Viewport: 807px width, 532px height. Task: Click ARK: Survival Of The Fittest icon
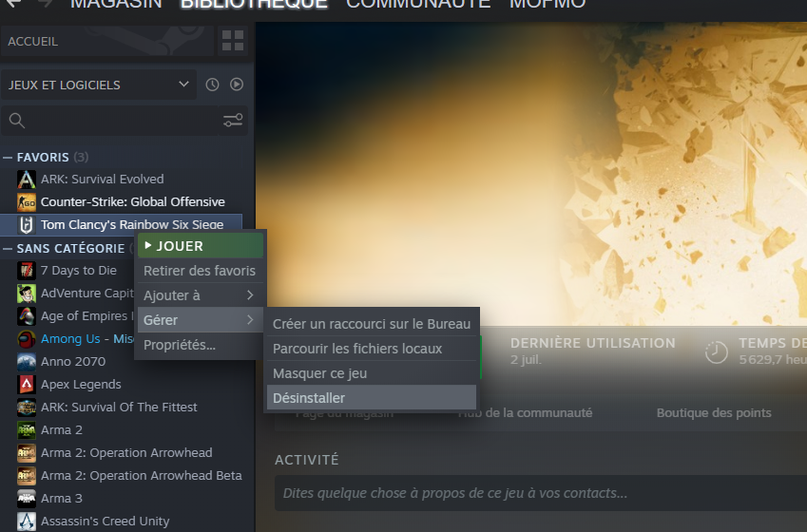click(27, 407)
